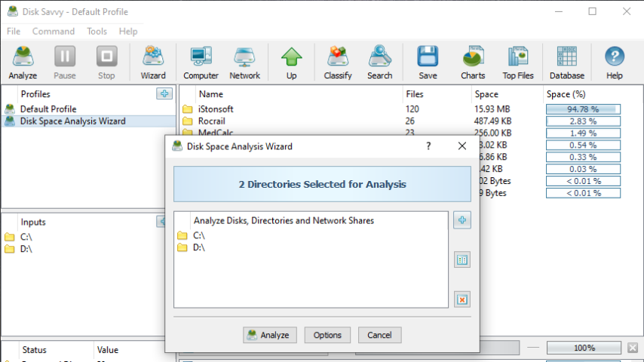
Task: Open the Help toolbar icon
Action: point(615,63)
